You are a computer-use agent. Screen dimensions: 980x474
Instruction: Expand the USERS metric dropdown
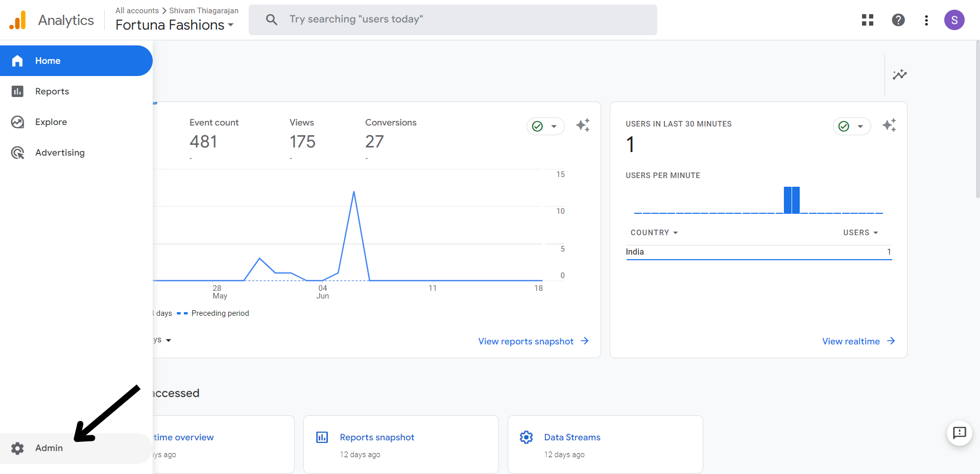860,233
